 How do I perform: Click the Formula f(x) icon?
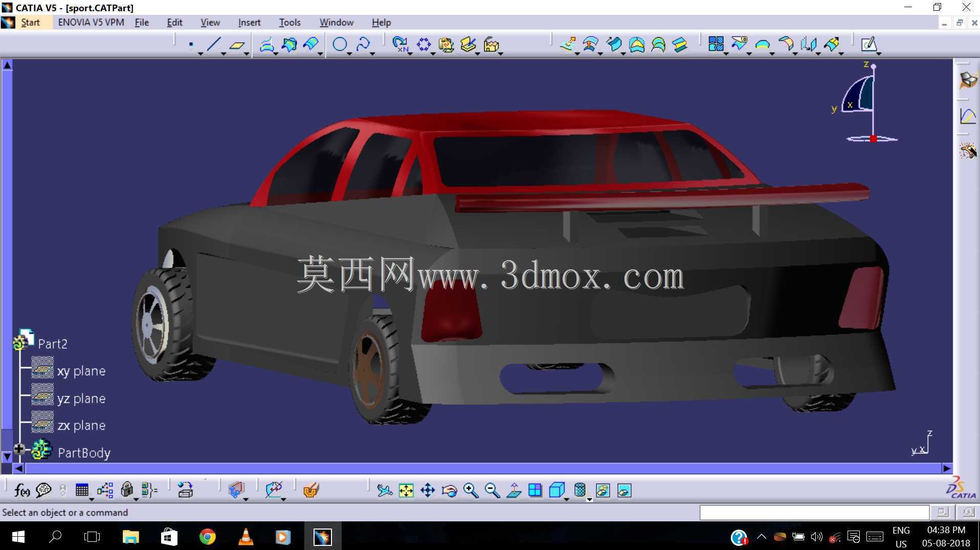tap(21, 491)
